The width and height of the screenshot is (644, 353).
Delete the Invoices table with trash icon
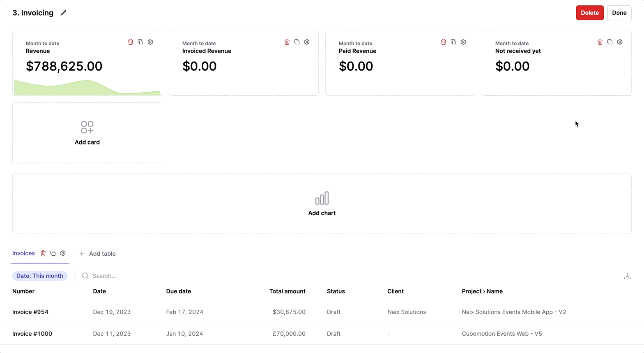coord(43,253)
